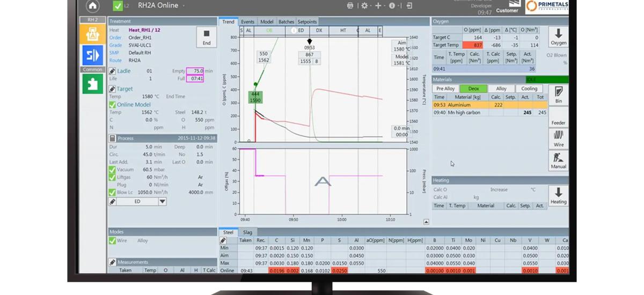The height and width of the screenshot is (295, 644).
Task: Open the Manual material entry
Action: (558, 161)
